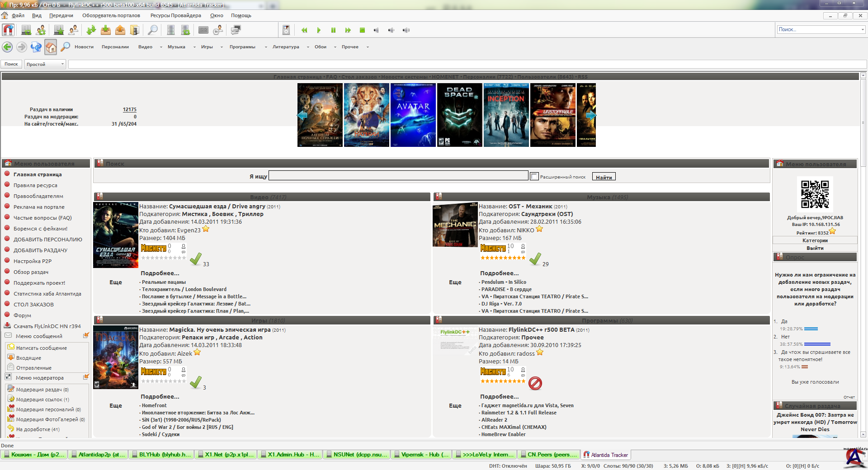868x470 pixels.
Task: Enable the 'Расширенный поиск' checkbox
Action: coord(534,176)
